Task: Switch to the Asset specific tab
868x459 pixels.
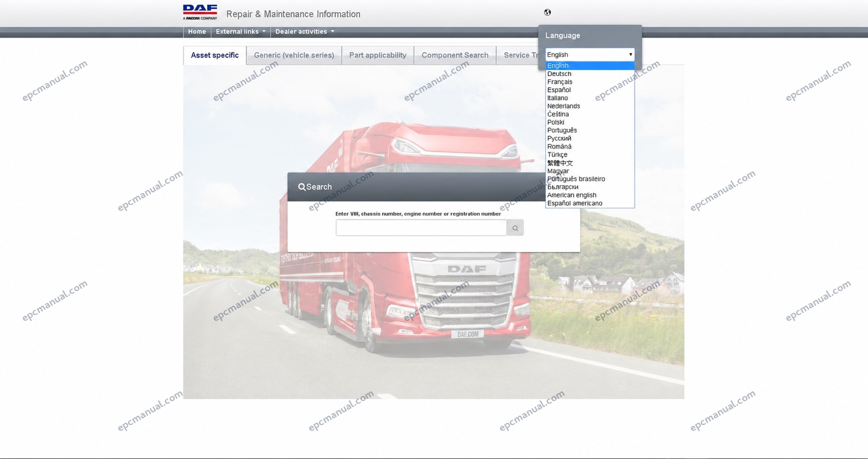Action: pos(215,55)
